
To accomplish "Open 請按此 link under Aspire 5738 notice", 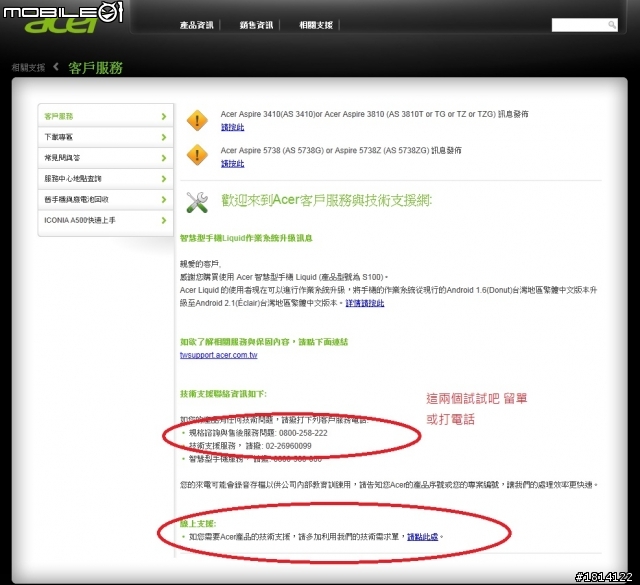I will (x=232, y=163).
